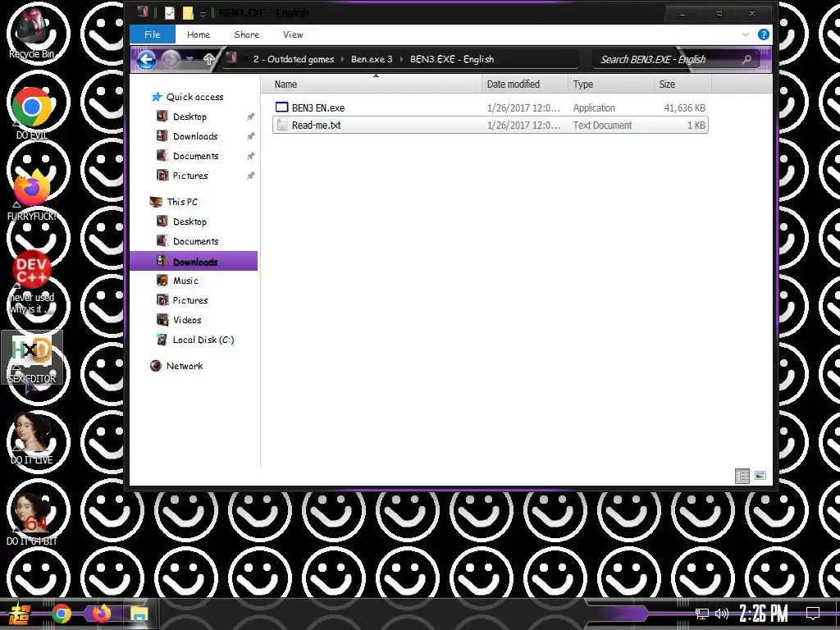The height and width of the screenshot is (630, 840).
Task: Click the search magnifier icon
Action: pos(746,59)
